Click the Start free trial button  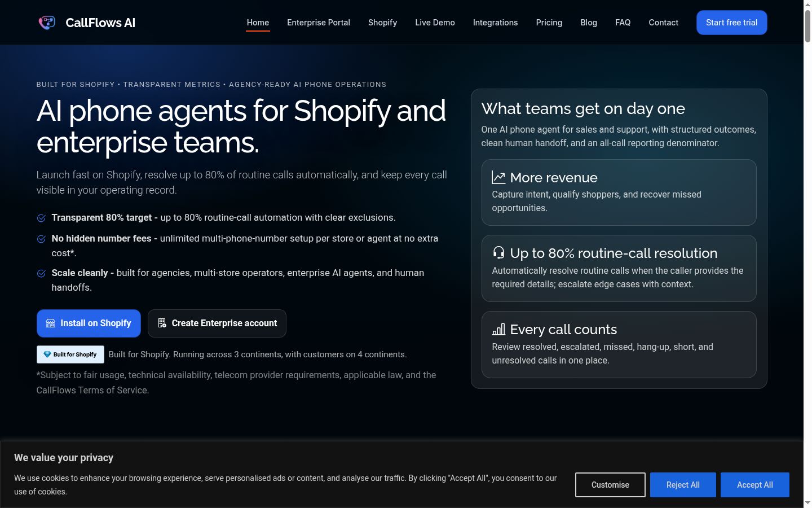[732, 23]
